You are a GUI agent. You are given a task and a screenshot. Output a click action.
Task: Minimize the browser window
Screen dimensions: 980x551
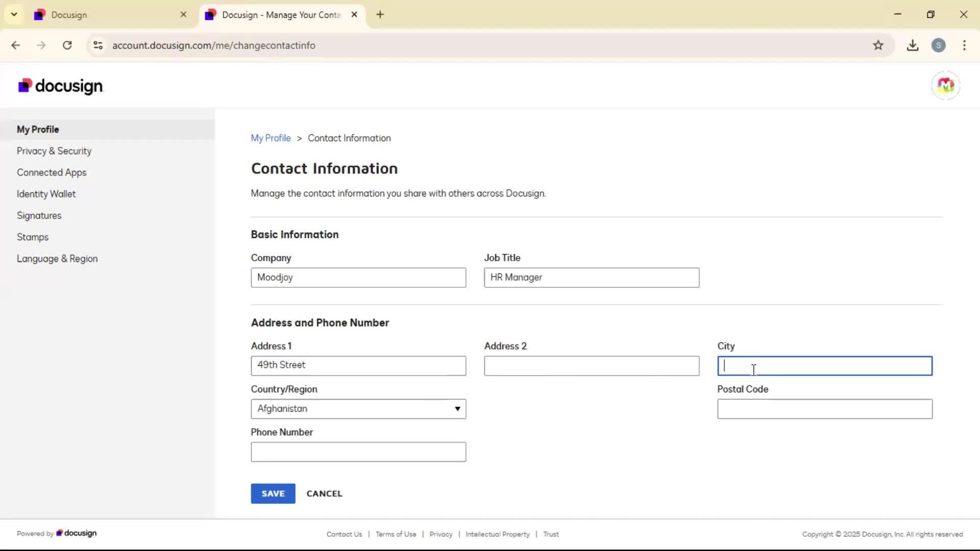click(898, 14)
